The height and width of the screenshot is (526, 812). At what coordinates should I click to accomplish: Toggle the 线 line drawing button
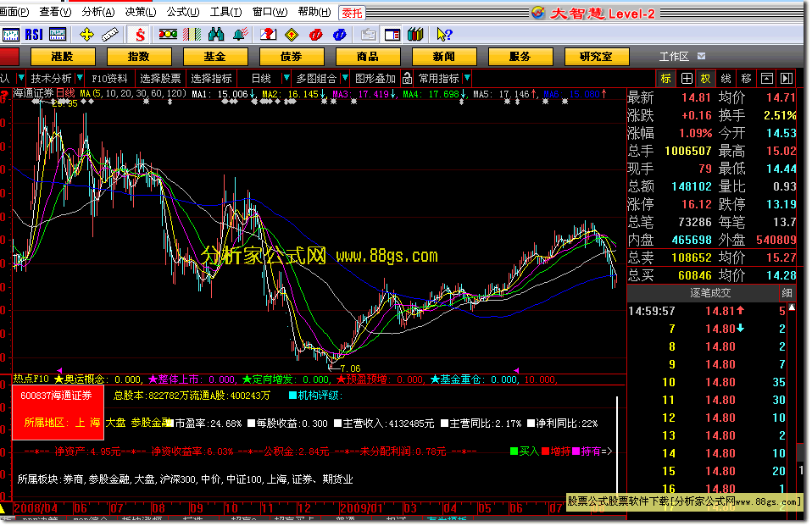point(726,78)
